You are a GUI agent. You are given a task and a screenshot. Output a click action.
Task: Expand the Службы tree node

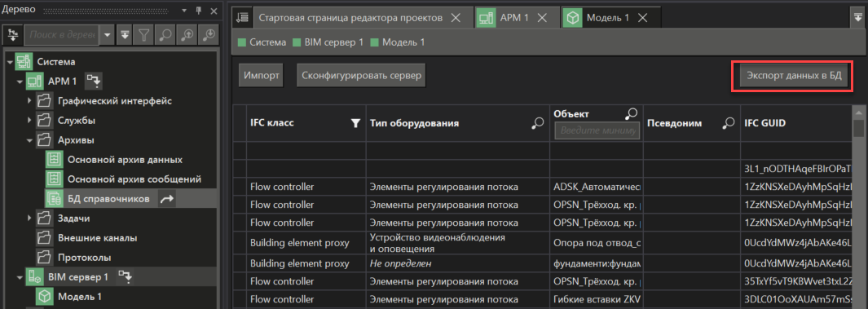click(x=29, y=121)
